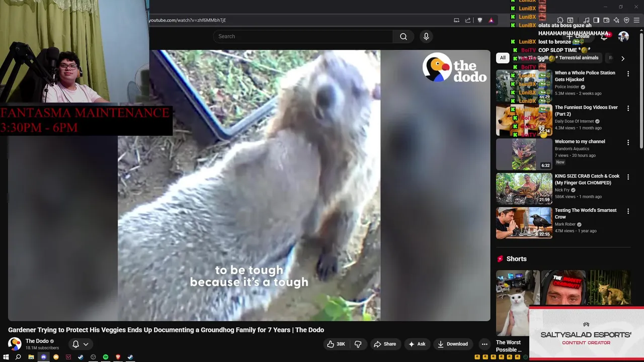Screen dimensions: 644x362
Task: Select the All filter chip
Action: pos(503,58)
